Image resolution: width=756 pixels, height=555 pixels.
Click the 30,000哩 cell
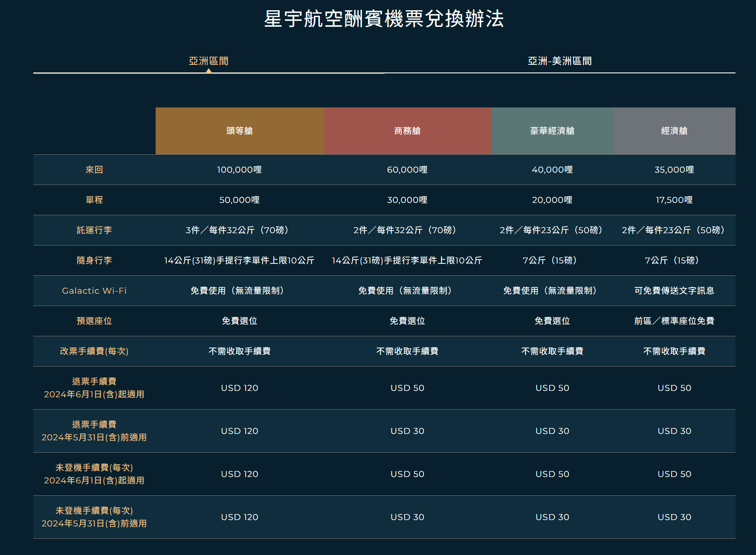[408, 200]
